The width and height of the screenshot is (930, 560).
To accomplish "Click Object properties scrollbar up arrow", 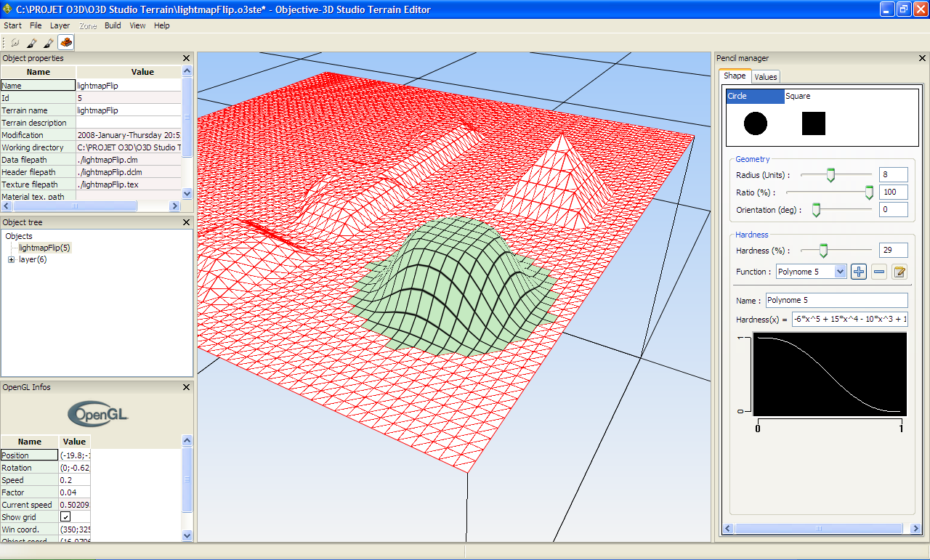I will (x=187, y=71).
